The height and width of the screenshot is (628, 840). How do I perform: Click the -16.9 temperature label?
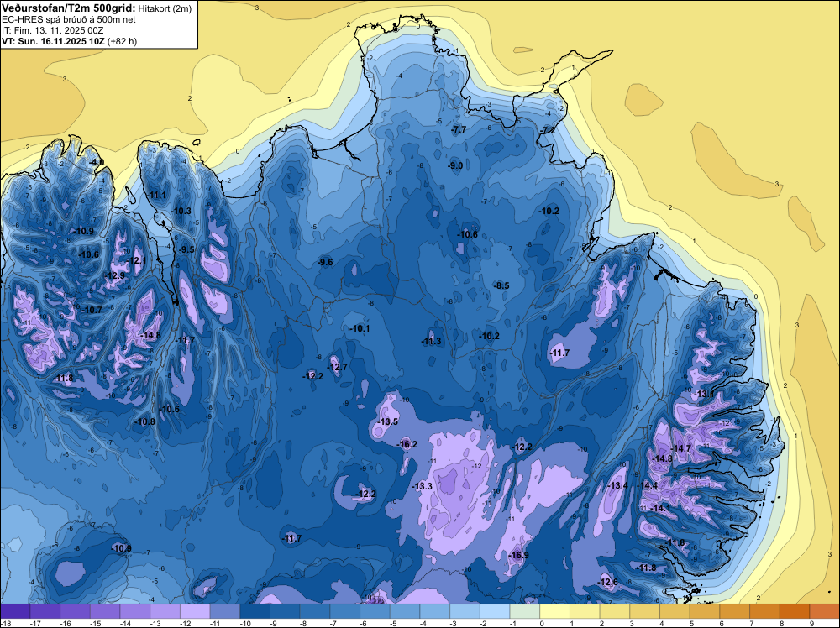[x=518, y=555]
